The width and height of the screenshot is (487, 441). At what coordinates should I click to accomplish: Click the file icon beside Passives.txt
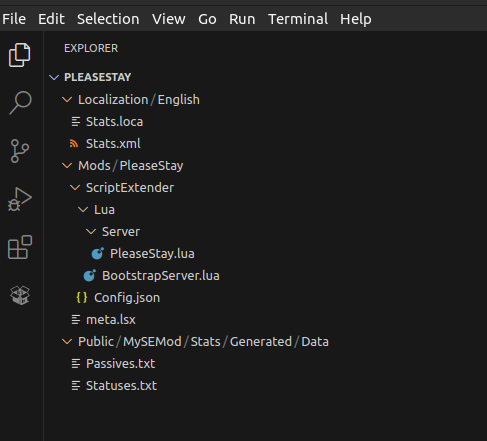coord(76,364)
